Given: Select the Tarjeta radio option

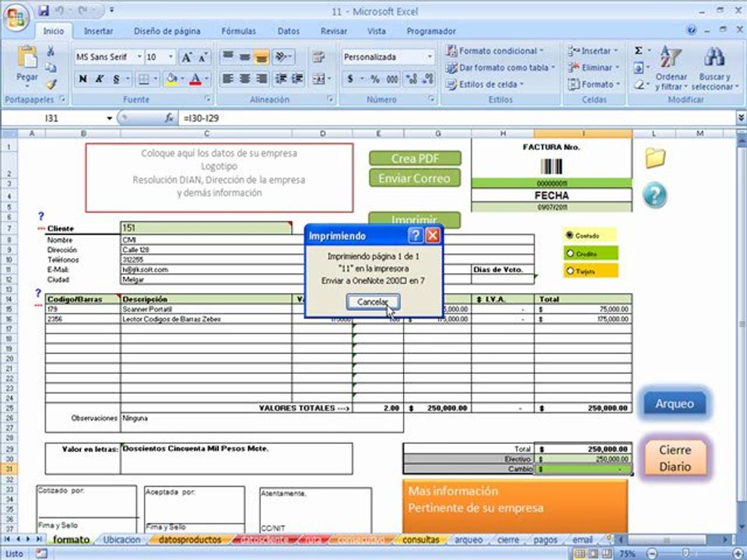Looking at the screenshot, I should coord(570,271).
